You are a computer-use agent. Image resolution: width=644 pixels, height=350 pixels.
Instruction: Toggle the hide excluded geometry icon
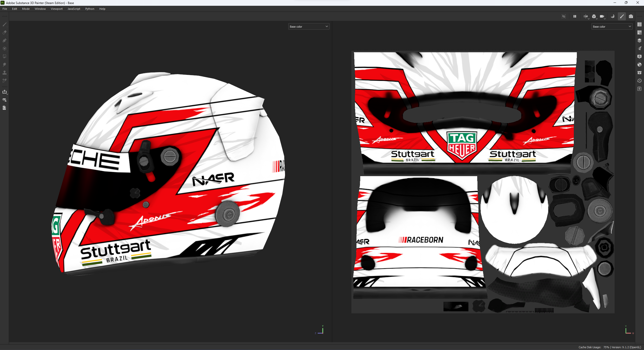[x=564, y=16]
